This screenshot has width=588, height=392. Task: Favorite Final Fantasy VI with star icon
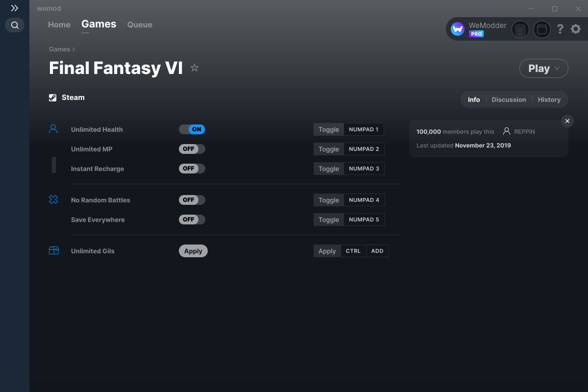pos(195,68)
